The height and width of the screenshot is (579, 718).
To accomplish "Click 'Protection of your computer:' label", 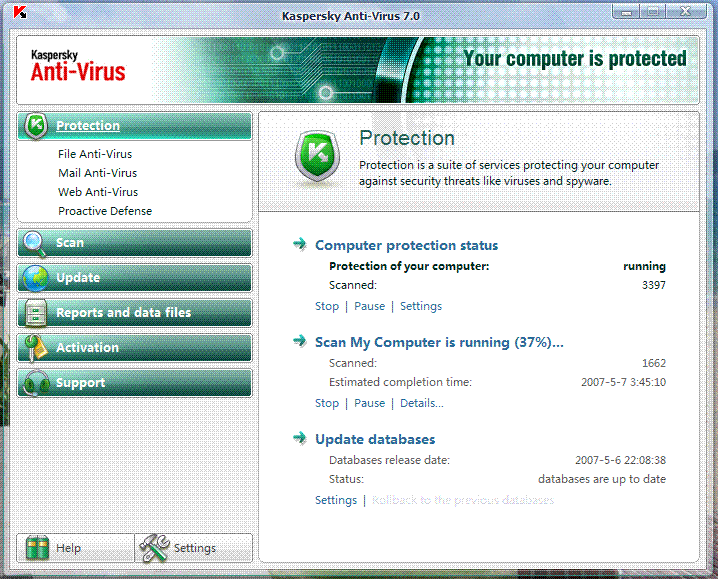I will [409, 267].
